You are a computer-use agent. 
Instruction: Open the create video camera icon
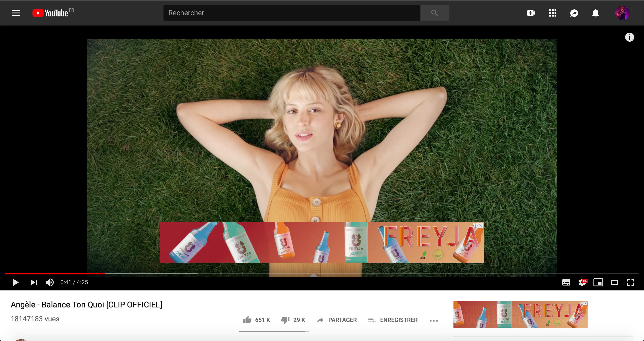coord(531,13)
